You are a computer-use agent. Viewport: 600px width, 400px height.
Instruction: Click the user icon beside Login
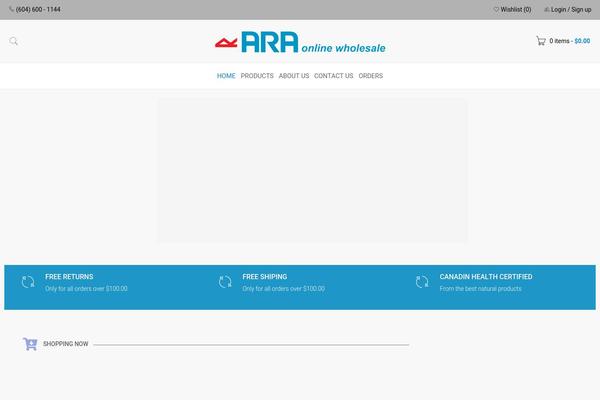point(546,9)
